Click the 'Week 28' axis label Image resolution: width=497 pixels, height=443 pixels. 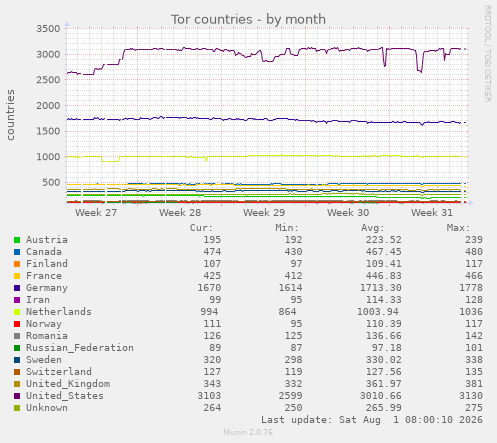180,213
